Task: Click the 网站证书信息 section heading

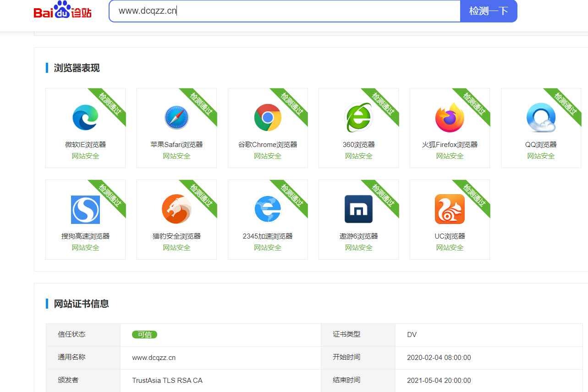Action: click(81, 304)
